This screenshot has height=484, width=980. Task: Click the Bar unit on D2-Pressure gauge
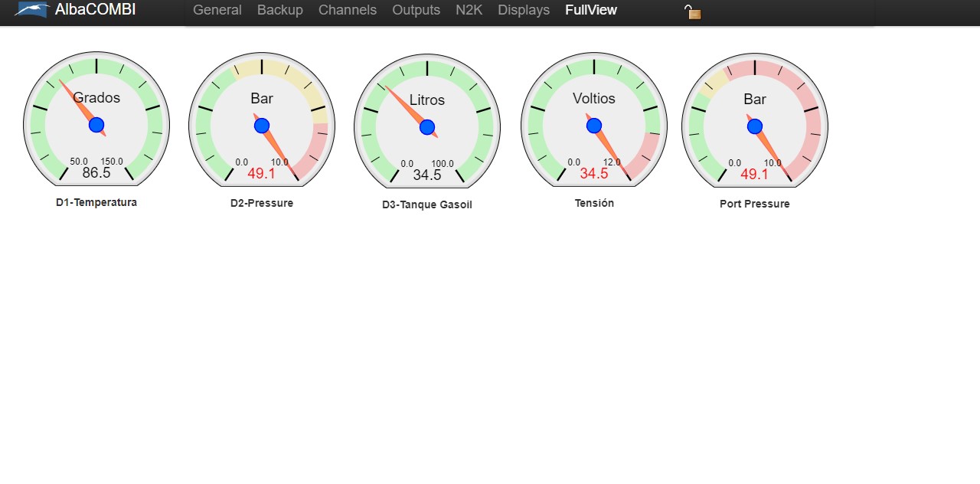point(262,98)
